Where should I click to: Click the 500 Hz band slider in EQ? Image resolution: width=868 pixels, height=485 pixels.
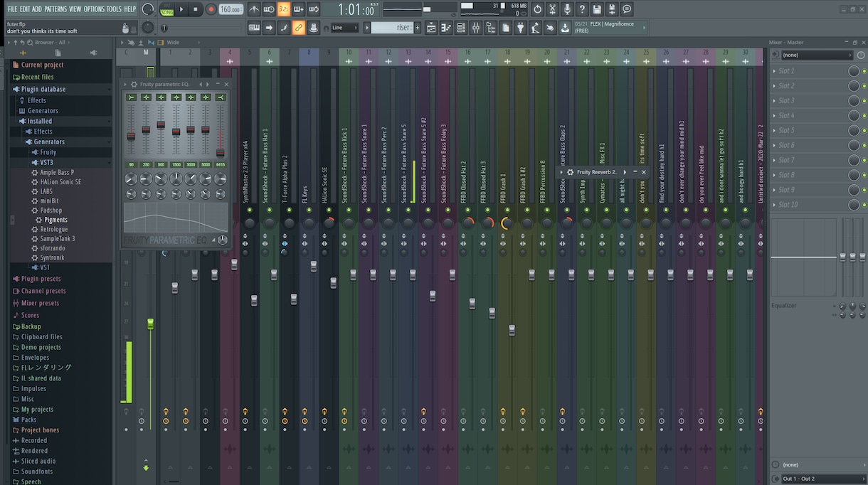tap(161, 124)
